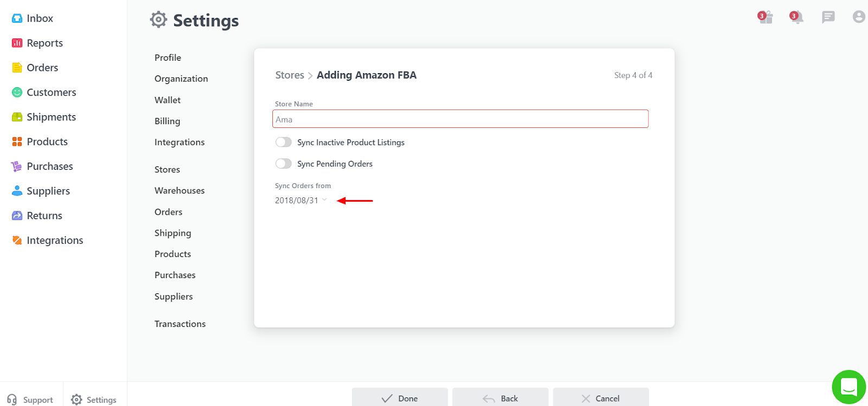Open Transactions settings section

tap(180, 324)
